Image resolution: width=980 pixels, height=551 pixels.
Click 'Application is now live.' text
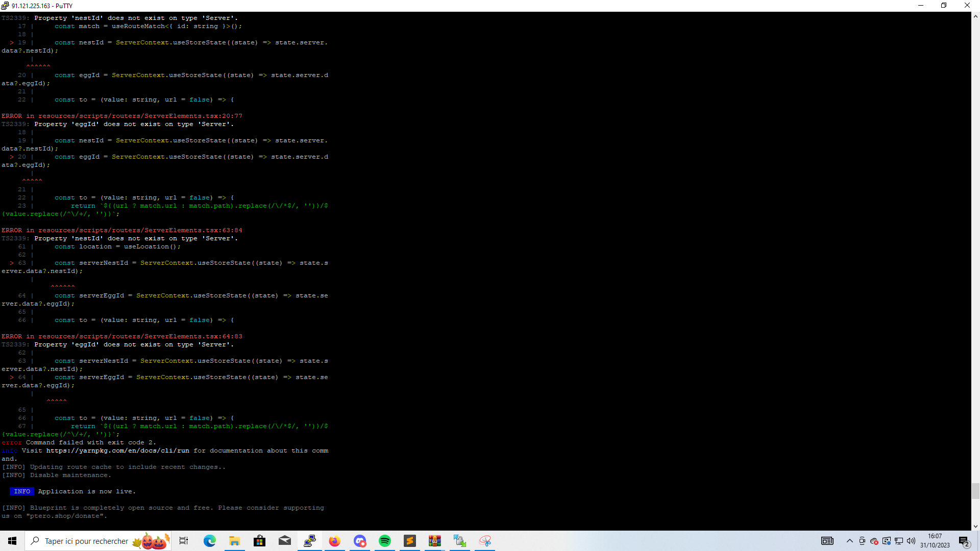tap(87, 491)
